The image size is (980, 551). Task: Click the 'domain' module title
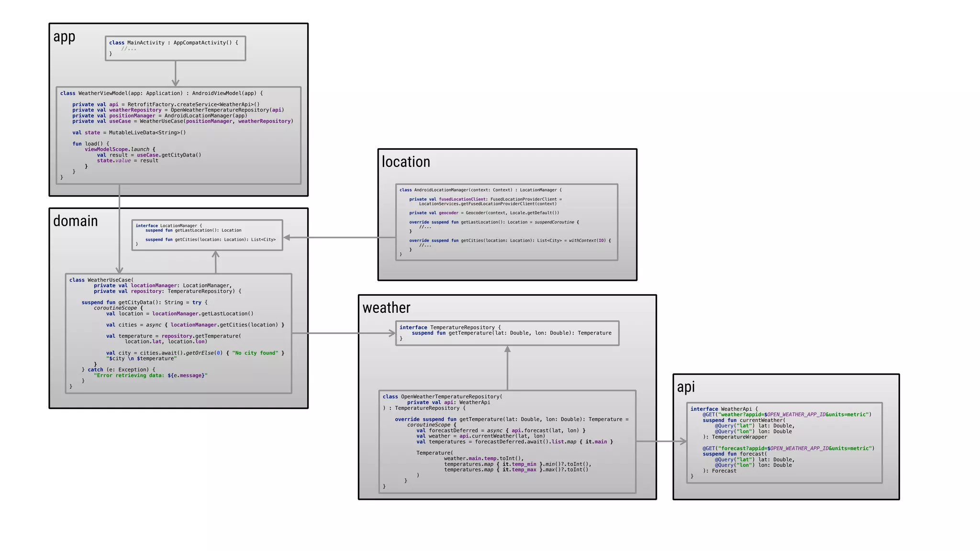click(75, 221)
